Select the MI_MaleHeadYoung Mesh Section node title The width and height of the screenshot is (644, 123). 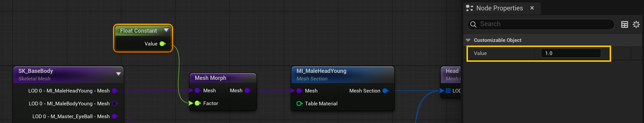(322, 71)
